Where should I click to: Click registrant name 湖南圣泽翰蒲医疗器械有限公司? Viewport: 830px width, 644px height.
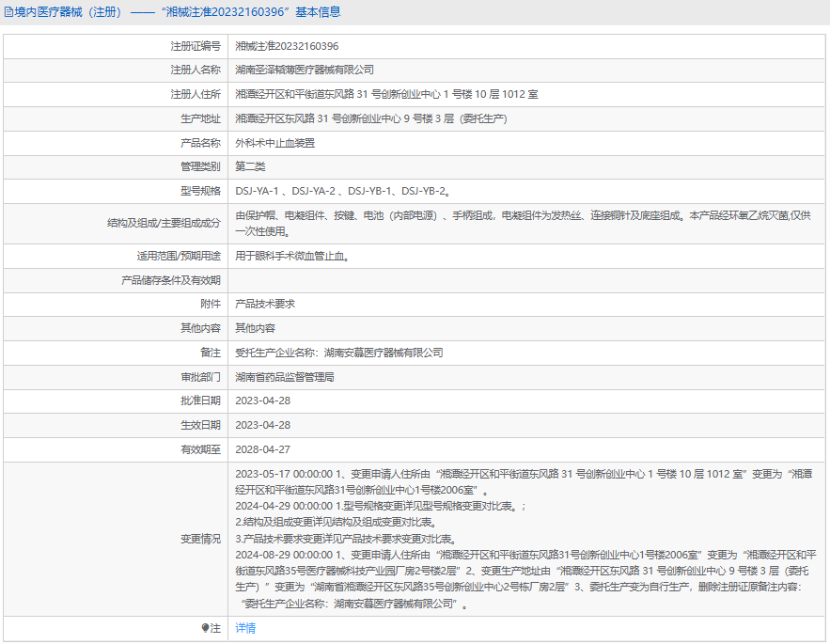click(304, 70)
